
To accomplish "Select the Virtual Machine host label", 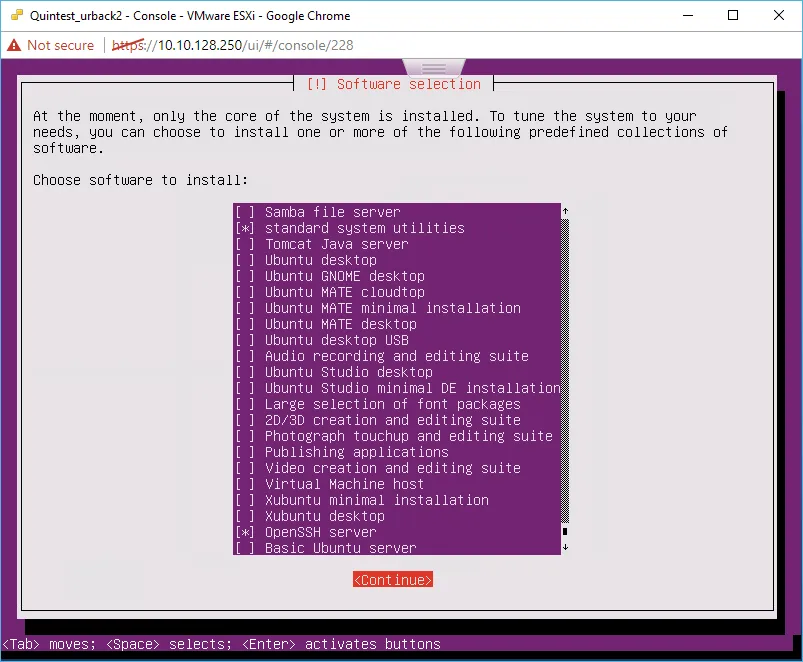I will pyautogui.click(x=344, y=484).
